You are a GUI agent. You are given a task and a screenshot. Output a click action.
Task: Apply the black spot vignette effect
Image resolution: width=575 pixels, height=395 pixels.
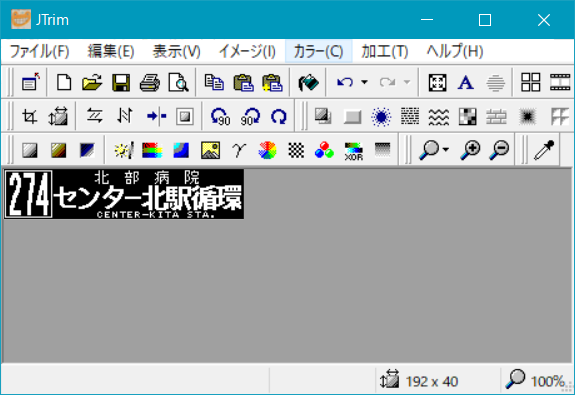click(528, 117)
